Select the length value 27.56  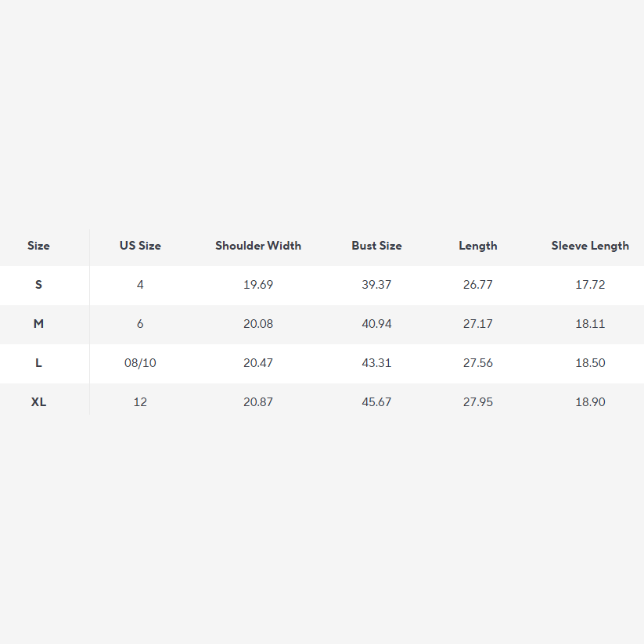(x=477, y=363)
